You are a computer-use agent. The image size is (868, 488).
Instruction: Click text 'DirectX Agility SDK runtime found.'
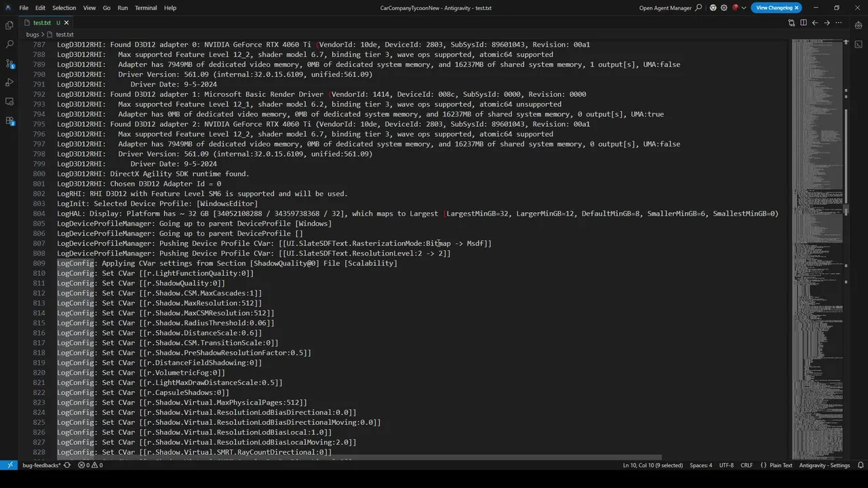point(180,174)
